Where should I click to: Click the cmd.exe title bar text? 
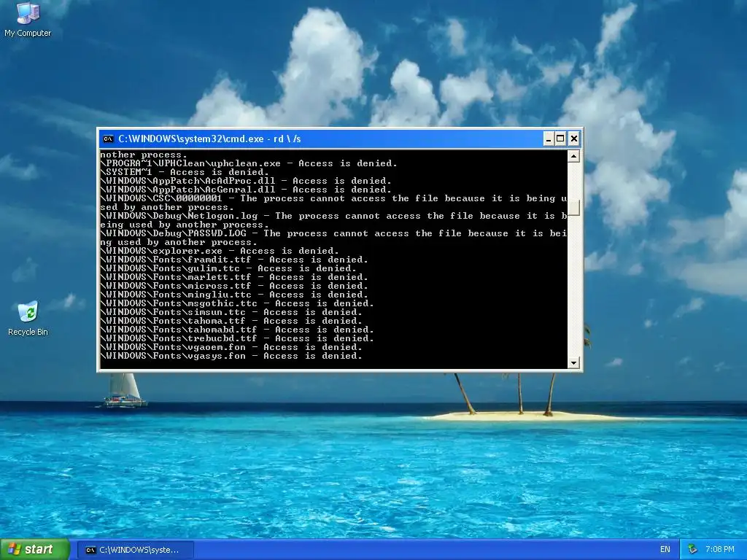[x=209, y=139]
